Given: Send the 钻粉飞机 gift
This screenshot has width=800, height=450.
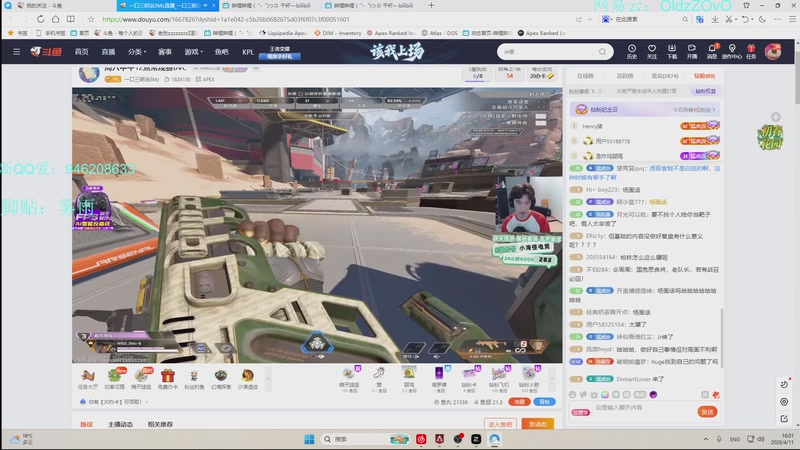Looking at the screenshot, I should click(498, 380).
